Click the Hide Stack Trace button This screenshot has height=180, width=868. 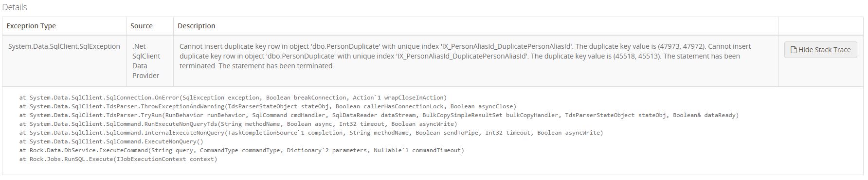pyautogui.click(x=820, y=50)
